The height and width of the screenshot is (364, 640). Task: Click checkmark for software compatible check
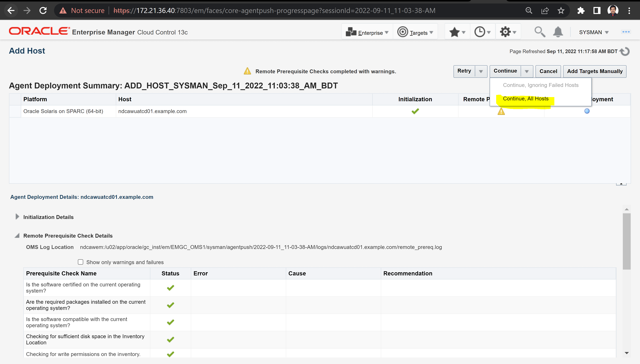click(x=170, y=322)
